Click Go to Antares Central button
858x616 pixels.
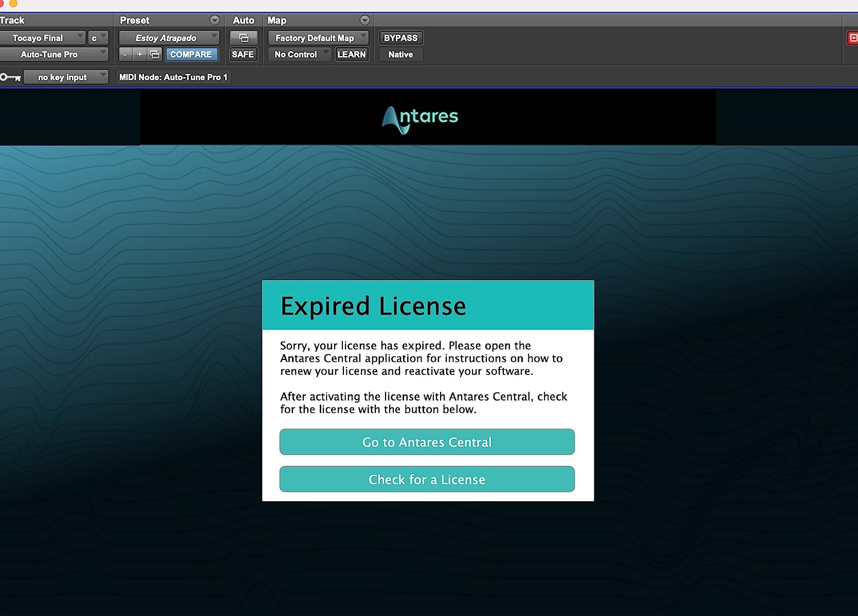click(x=427, y=442)
